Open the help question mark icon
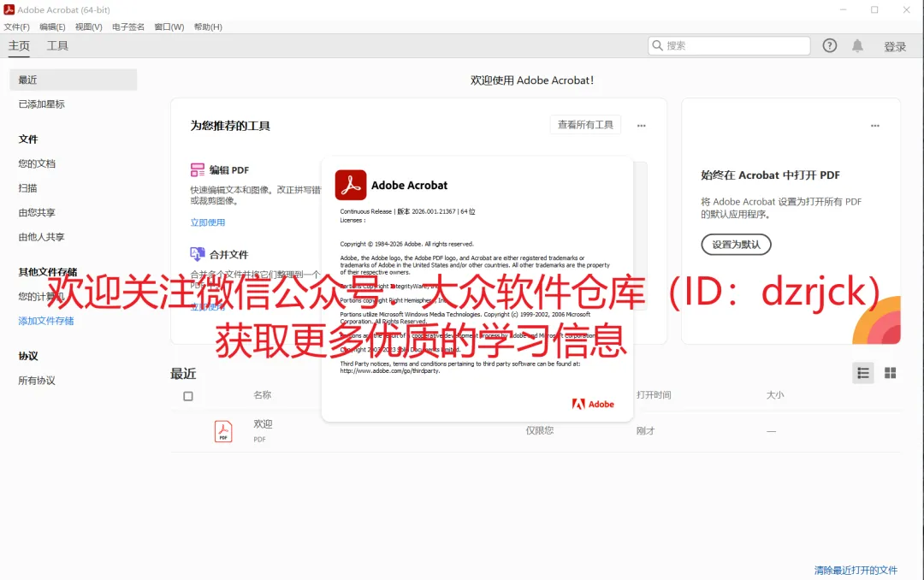924x580 pixels. click(830, 45)
